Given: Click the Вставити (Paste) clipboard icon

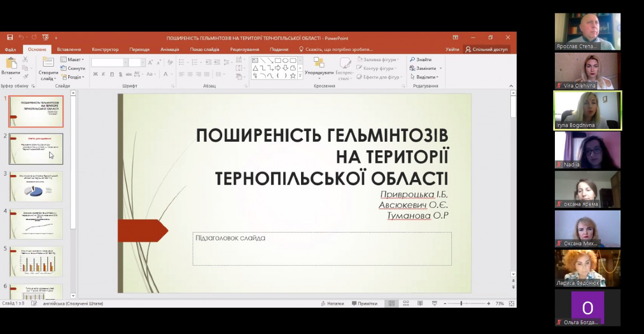Looking at the screenshot, I should pos(11,63).
